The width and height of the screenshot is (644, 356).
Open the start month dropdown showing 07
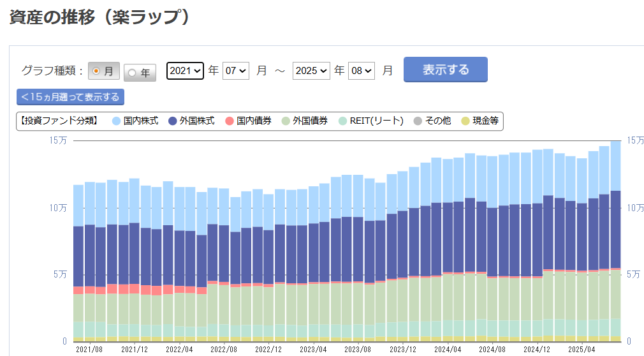pos(236,71)
